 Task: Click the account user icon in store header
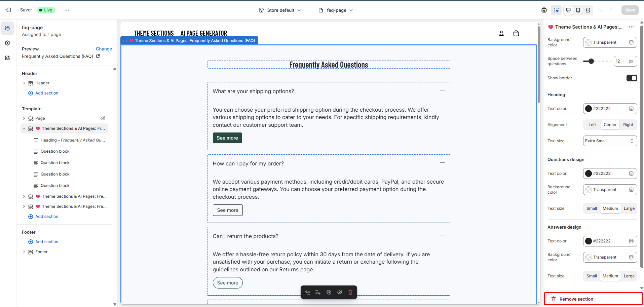(501, 33)
